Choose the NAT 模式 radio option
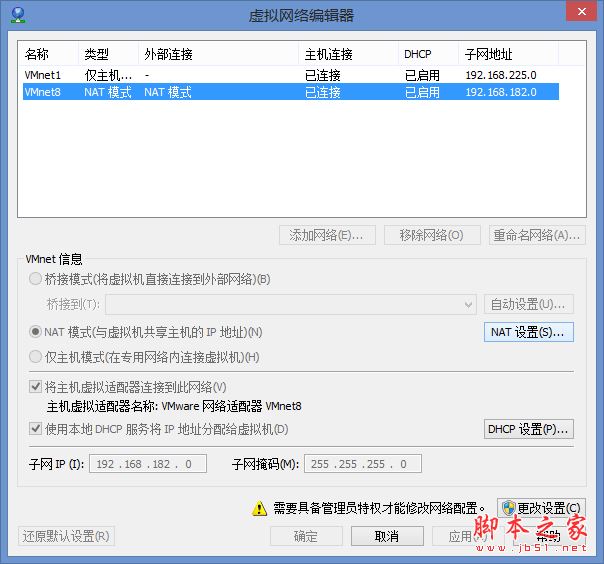Image resolution: width=604 pixels, height=564 pixels. (x=36, y=332)
